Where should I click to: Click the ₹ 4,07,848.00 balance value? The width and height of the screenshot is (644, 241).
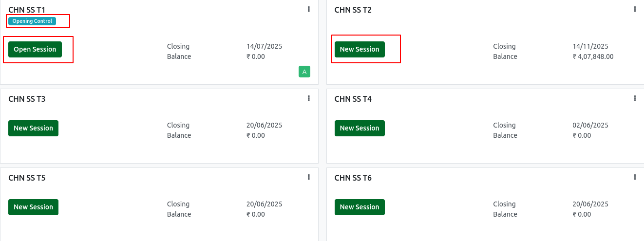tap(593, 56)
